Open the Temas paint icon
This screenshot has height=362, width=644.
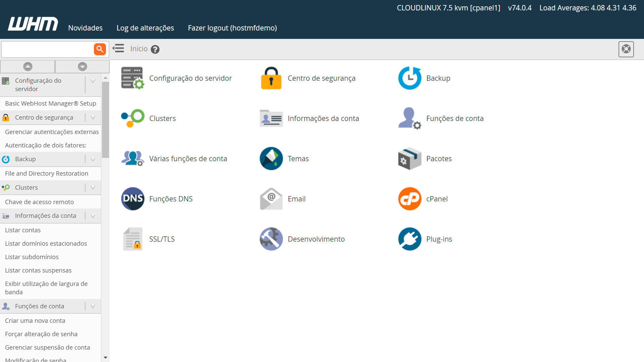(x=271, y=159)
